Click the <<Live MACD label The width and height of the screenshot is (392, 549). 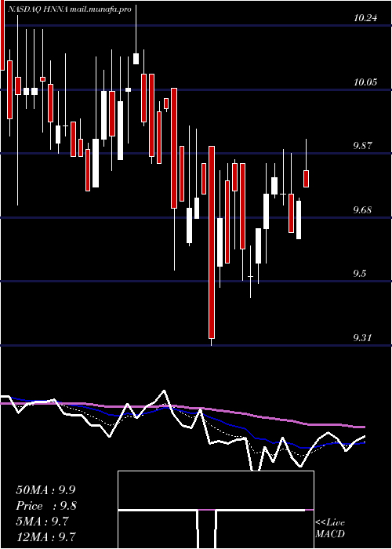point(330,529)
